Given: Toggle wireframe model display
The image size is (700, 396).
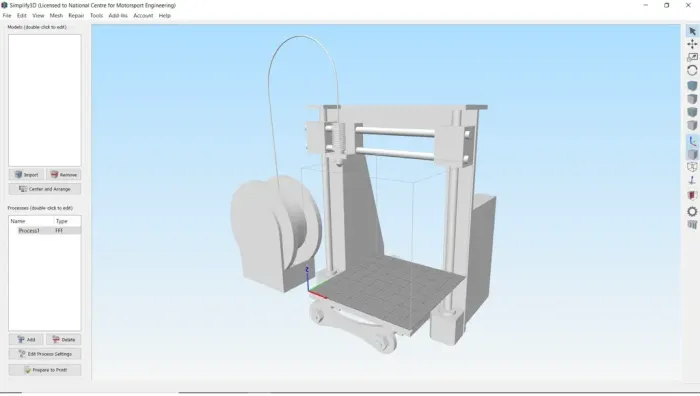Looking at the screenshot, I should [x=692, y=167].
